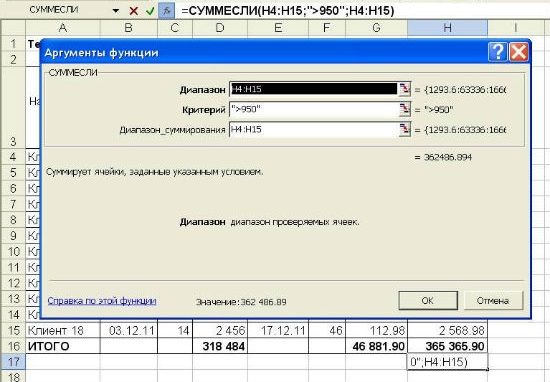Select row 15 header
The width and height of the screenshot is (550, 382).
pos(13,330)
